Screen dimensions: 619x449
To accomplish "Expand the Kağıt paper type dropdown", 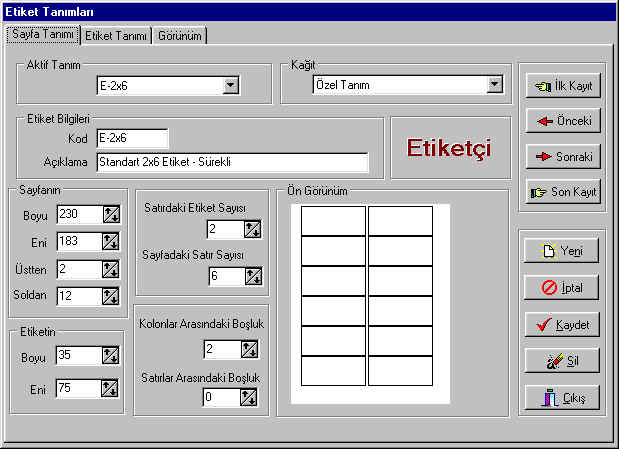I will pyautogui.click(x=494, y=86).
